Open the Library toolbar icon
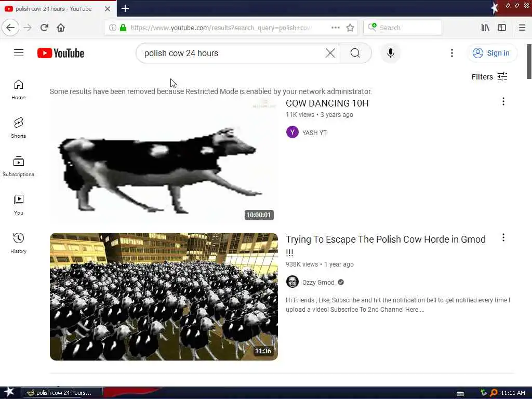The height and width of the screenshot is (399, 532). [485, 28]
